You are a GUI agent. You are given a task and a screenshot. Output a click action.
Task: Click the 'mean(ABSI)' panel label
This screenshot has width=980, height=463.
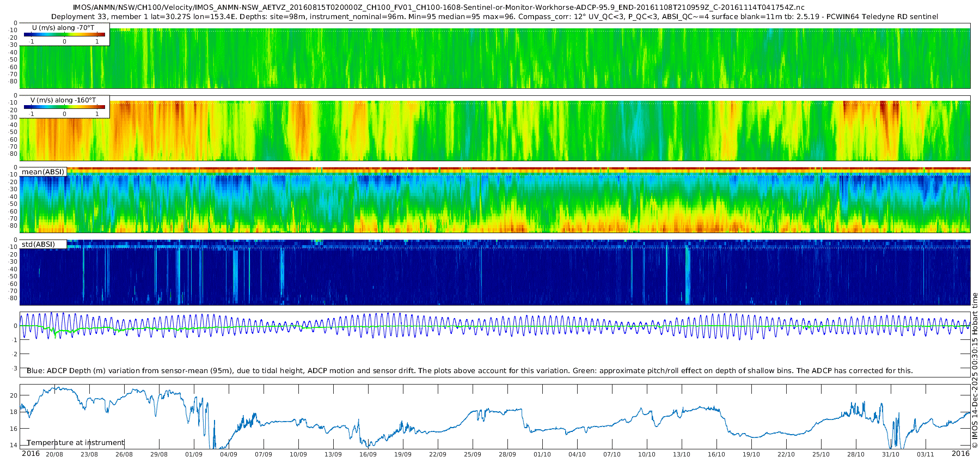pyautogui.click(x=43, y=172)
